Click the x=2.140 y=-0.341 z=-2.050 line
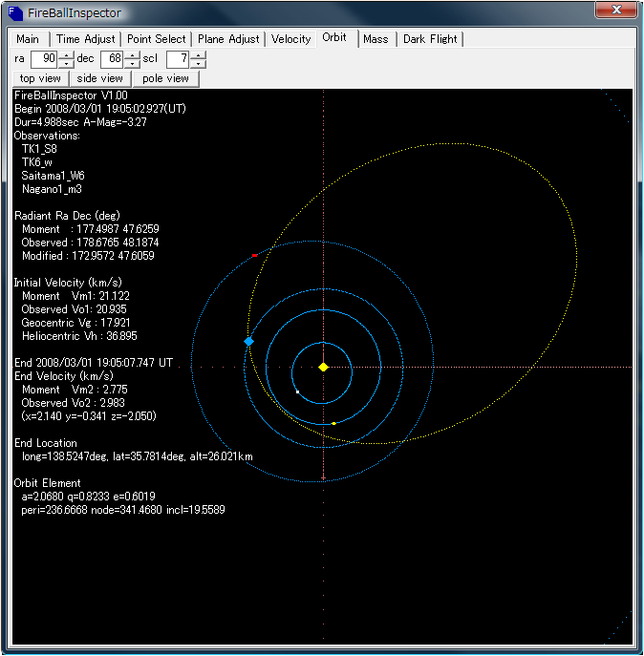 [x=89, y=416]
